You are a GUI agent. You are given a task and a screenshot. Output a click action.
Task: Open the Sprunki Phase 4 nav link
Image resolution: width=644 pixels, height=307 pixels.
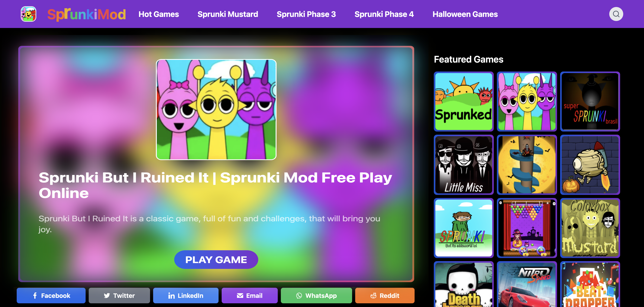point(384,14)
